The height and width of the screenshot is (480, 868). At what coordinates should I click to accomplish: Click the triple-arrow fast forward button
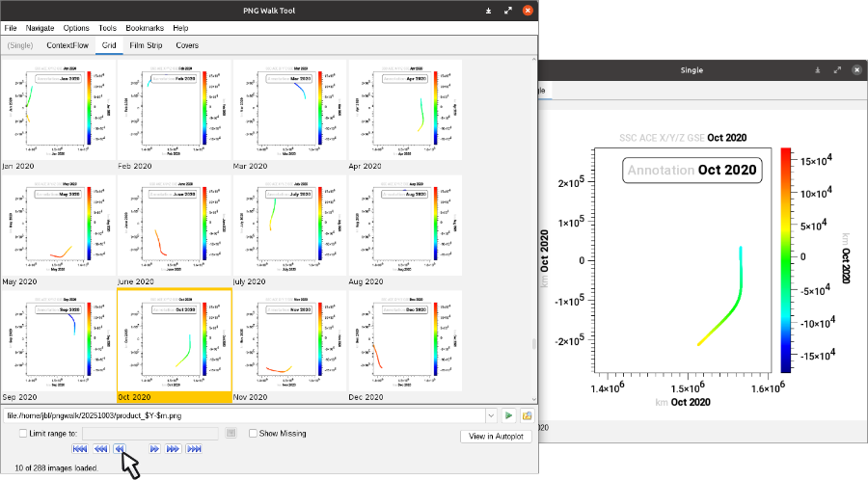pyautogui.click(x=173, y=448)
